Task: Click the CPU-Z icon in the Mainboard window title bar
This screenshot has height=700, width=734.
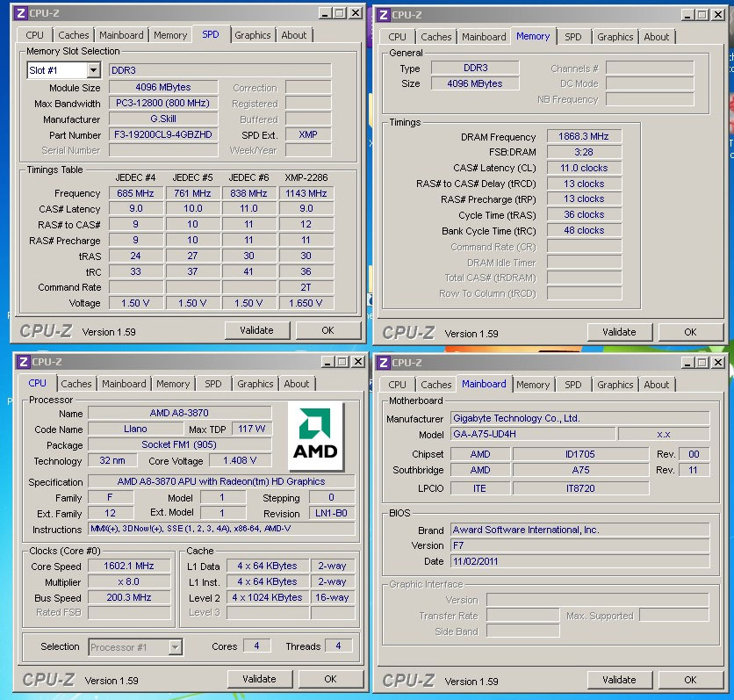Action: point(384,363)
